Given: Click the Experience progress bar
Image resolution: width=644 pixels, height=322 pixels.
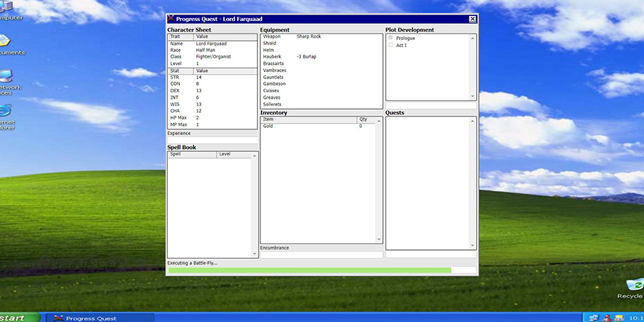Looking at the screenshot, I should 213,140.
